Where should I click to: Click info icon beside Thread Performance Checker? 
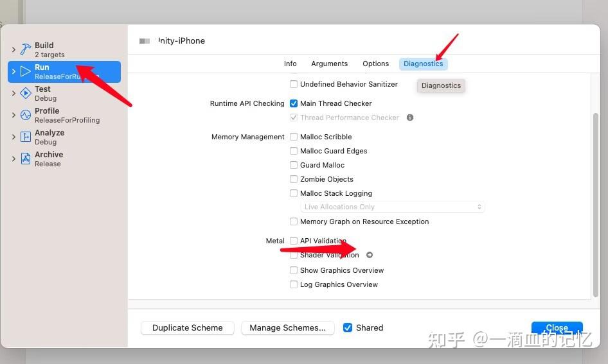410,117
